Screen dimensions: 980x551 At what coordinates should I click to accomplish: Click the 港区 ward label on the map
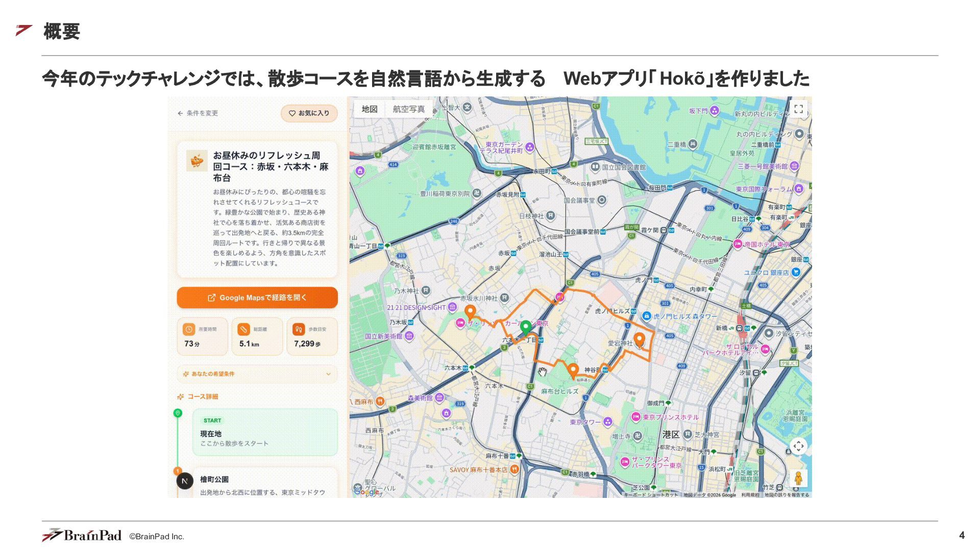[x=671, y=434]
